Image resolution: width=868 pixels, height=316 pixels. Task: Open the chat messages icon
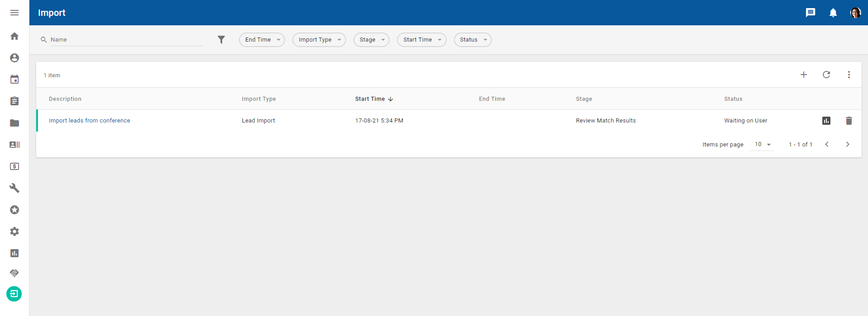click(x=810, y=13)
